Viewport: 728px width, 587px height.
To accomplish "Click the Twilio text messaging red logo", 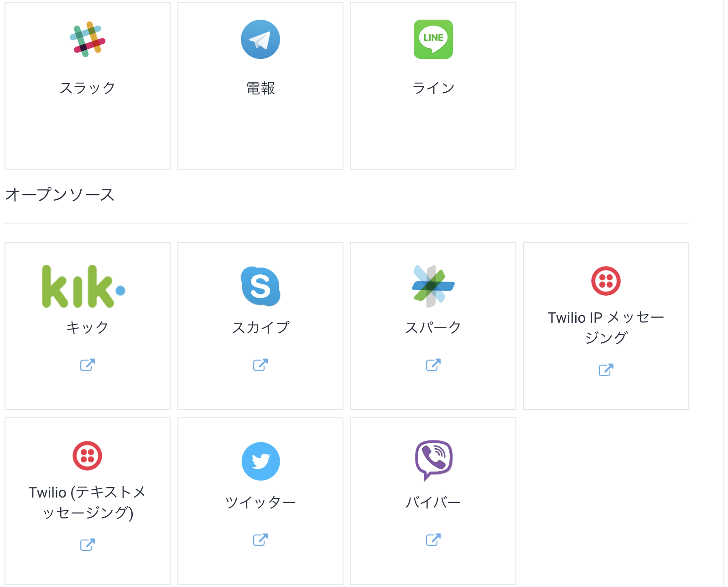I will pos(87,456).
